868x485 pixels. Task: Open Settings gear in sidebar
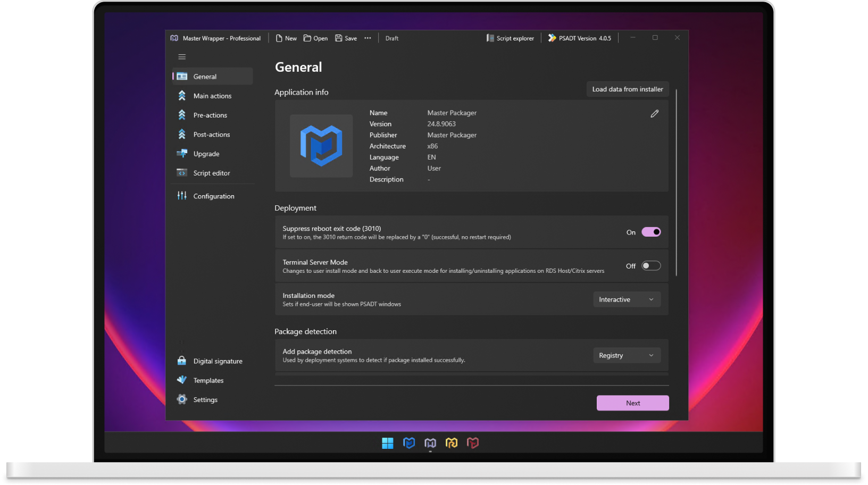pos(205,400)
